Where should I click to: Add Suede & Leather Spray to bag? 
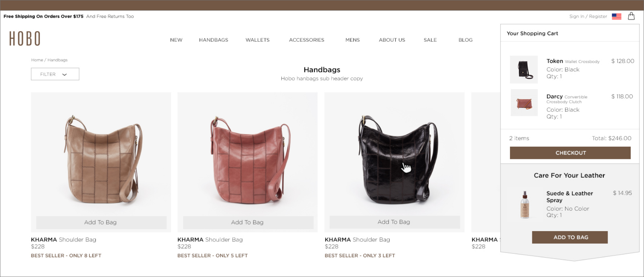[x=570, y=237]
